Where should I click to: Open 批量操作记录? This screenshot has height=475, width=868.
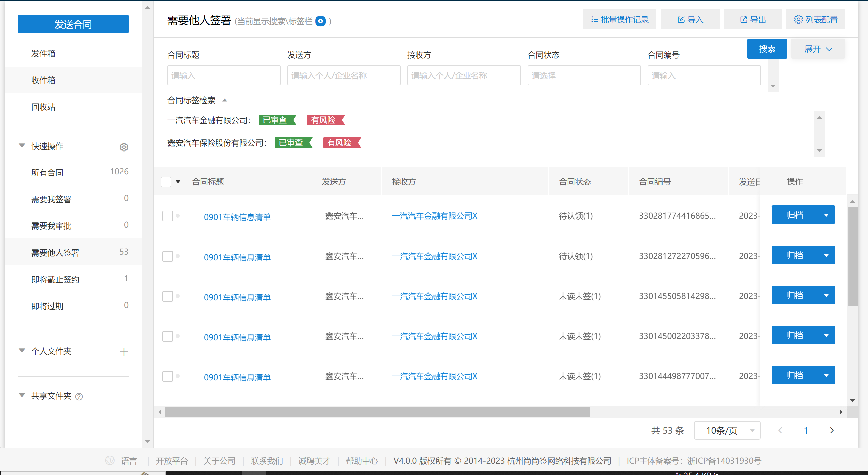[x=619, y=20]
